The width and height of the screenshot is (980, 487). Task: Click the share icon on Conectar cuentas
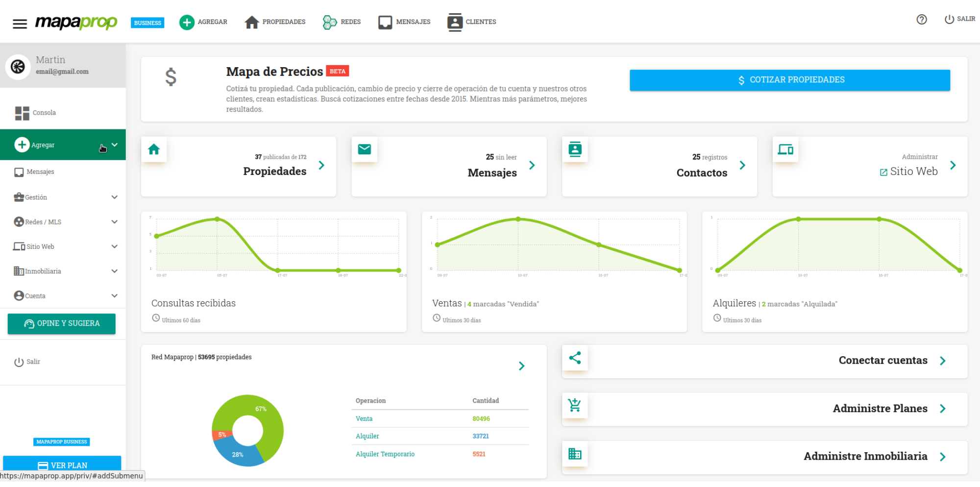click(575, 358)
